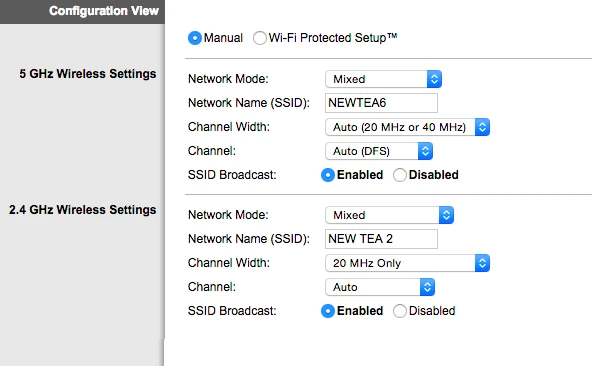Disable SSID Broadcast for 2.4 GHz
The image size is (592, 366).
400,311
